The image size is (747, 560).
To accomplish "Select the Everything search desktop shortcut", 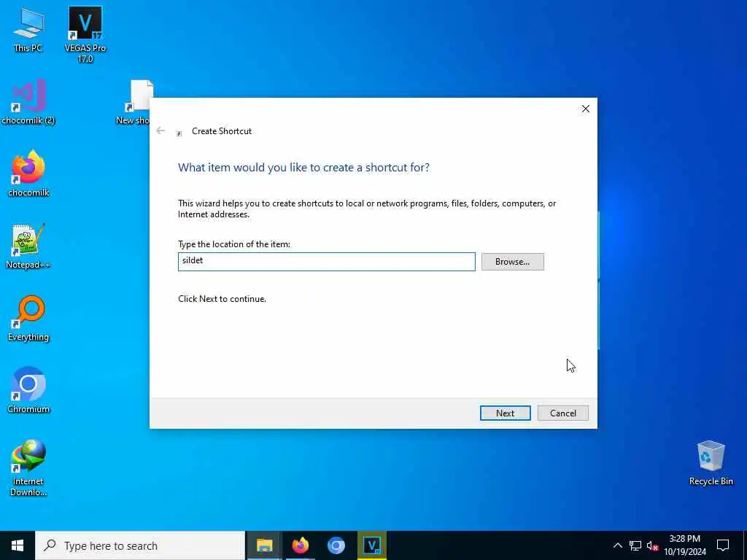I will coord(28,318).
